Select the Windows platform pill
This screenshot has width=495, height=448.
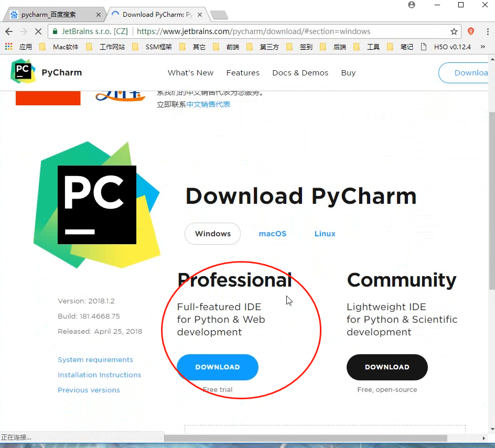213,234
